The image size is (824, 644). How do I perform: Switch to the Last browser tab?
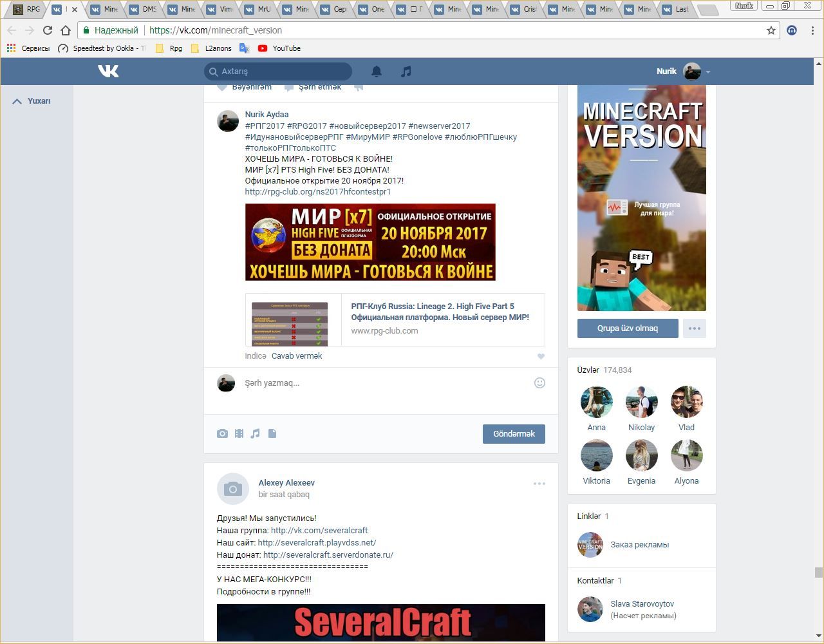click(676, 9)
